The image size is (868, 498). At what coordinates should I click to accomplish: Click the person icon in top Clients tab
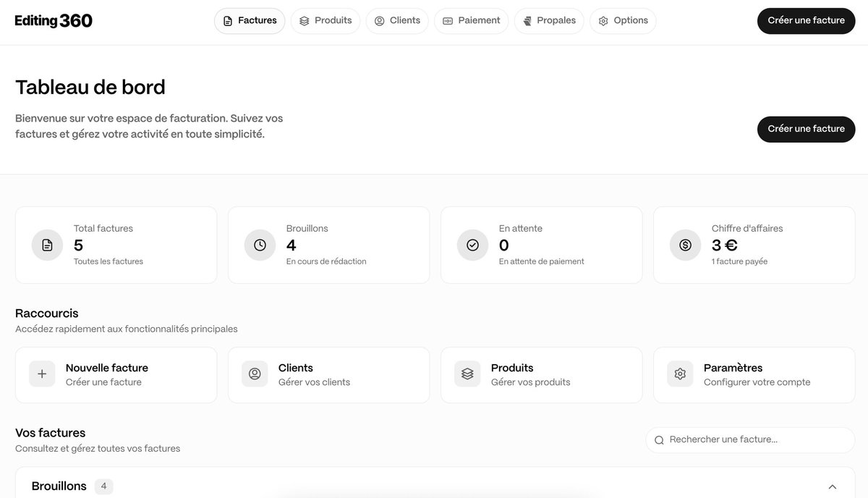pos(380,21)
